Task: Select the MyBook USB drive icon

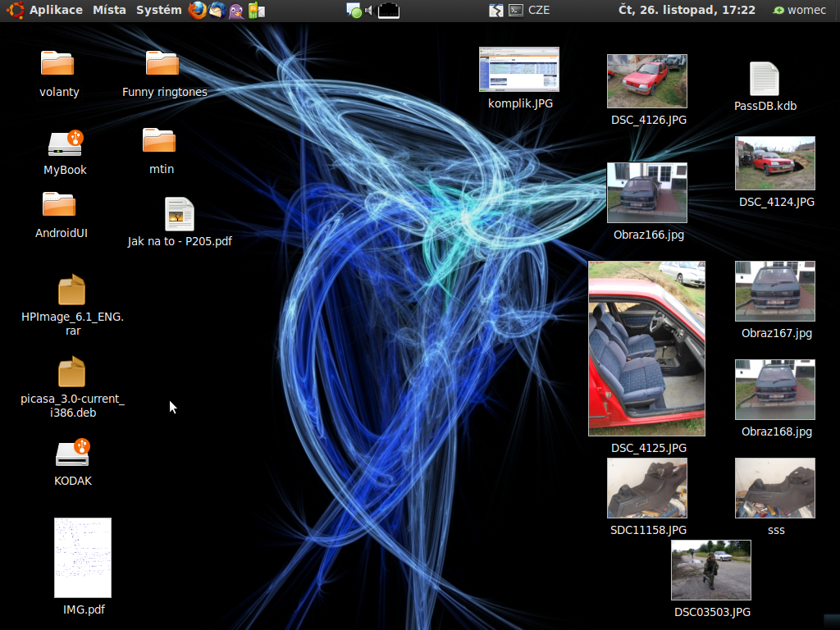Action: (65, 144)
